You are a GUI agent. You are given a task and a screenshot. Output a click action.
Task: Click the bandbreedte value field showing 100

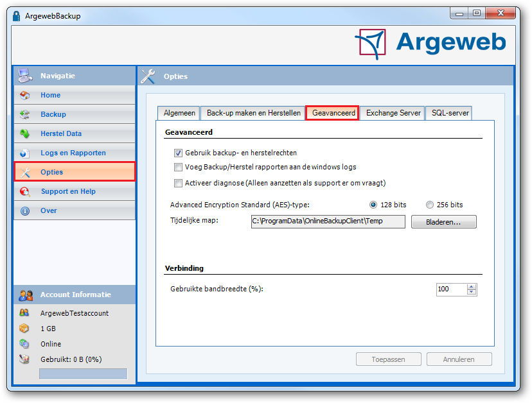pos(452,289)
